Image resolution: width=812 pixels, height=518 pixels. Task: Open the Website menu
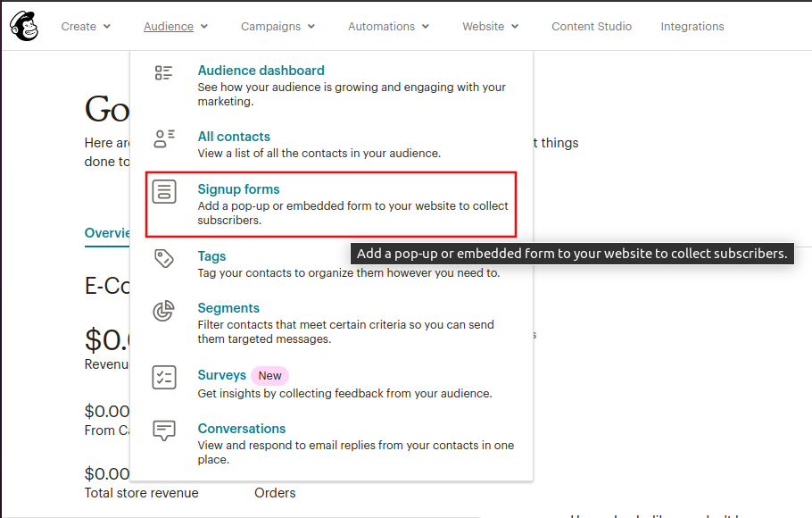[483, 27]
